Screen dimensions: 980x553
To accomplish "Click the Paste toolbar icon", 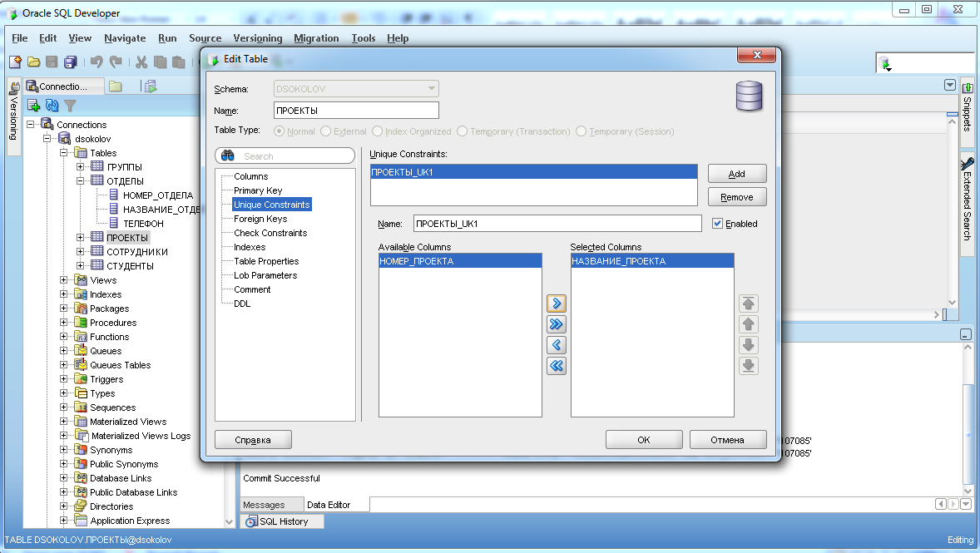I will [x=179, y=62].
